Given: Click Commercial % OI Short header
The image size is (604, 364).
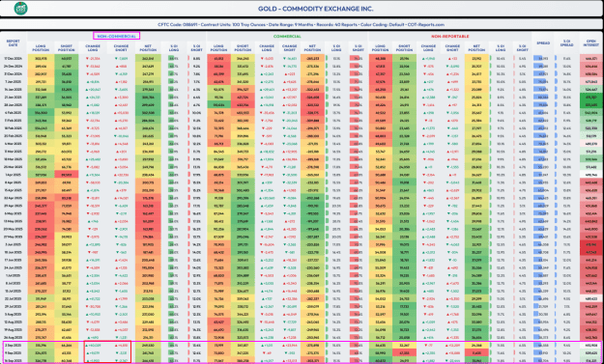Looking at the screenshot, I should (358, 47).
